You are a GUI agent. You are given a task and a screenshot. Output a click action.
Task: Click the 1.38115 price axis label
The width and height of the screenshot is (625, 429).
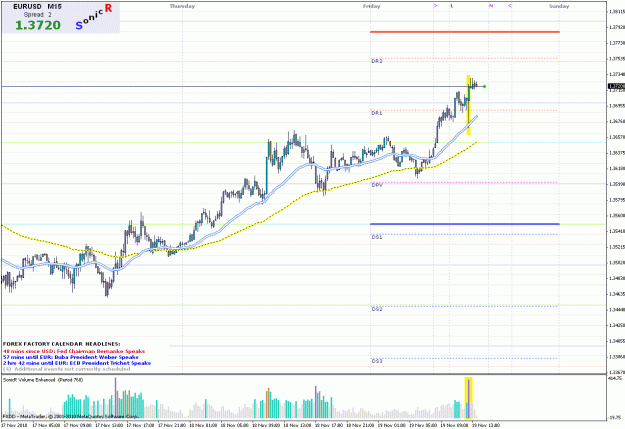pyautogui.click(x=617, y=12)
